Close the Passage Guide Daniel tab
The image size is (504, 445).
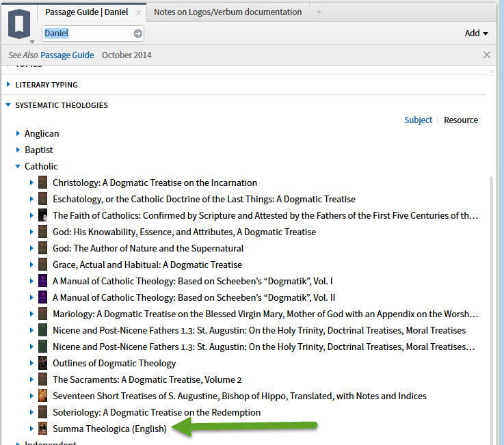click(x=138, y=12)
